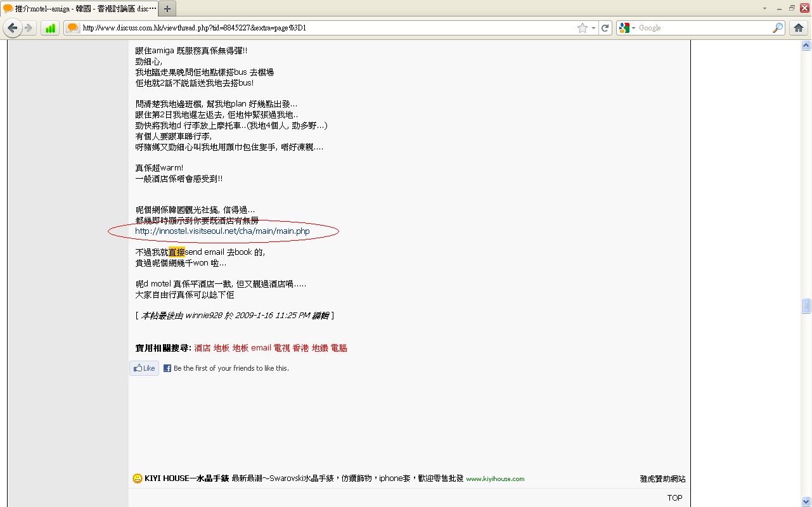Screen dimensions: 812x507
Task: Click the TOP link at page bottom
Action: pyautogui.click(x=674, y=497)
